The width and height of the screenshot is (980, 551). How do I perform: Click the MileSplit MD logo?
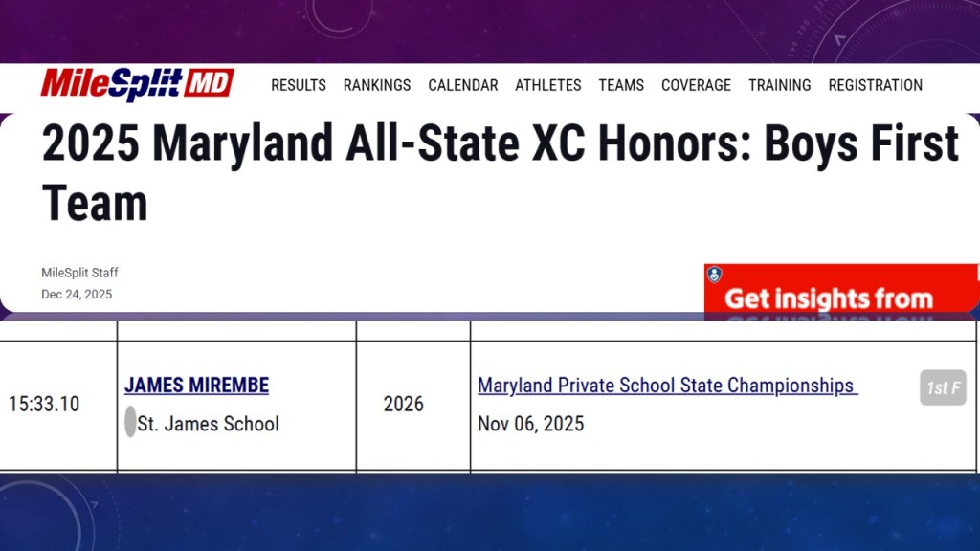(x=137, y=84)
